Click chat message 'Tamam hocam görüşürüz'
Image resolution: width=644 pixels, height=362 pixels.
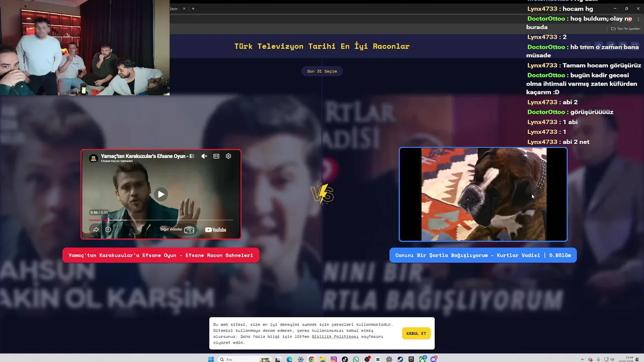click(602, 65)
